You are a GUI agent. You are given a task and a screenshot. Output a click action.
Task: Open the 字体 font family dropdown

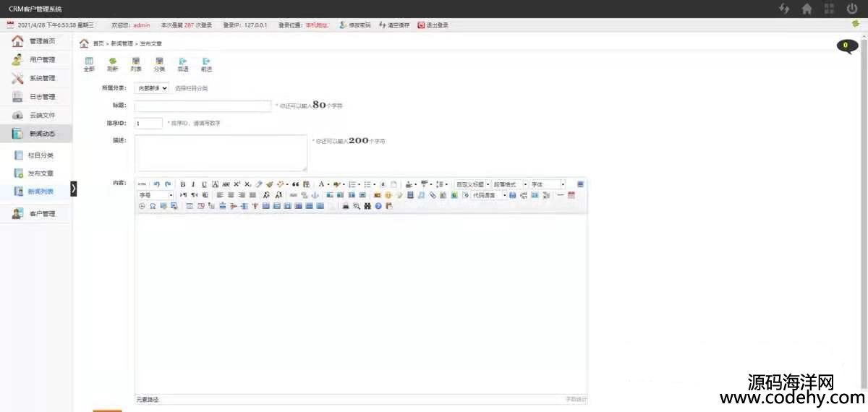548,184
